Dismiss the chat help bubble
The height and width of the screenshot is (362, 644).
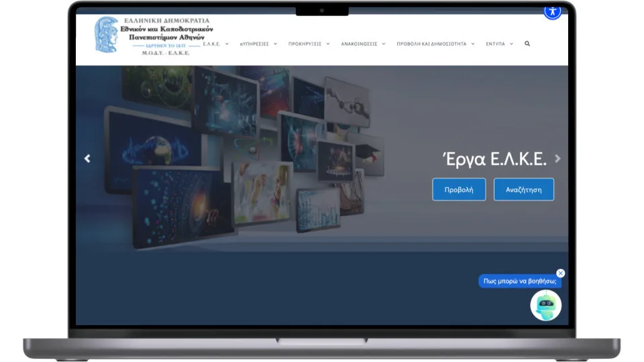561,273
